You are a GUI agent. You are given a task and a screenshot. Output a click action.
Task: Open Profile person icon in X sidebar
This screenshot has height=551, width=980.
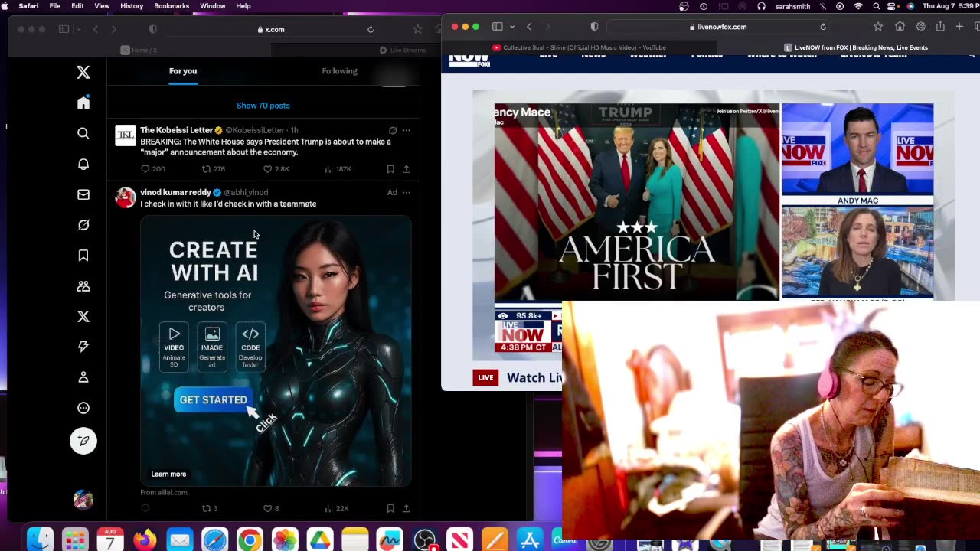[x=83, y=377]
